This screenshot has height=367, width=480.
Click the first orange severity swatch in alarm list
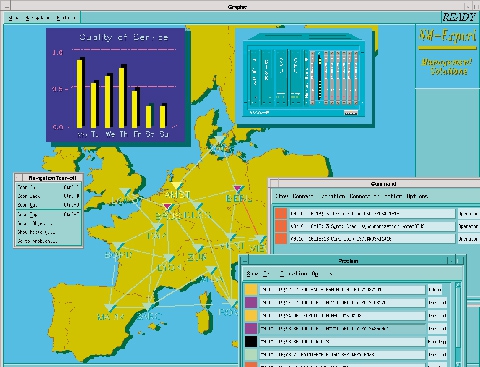pyautogui.click(x=281, y=214)
